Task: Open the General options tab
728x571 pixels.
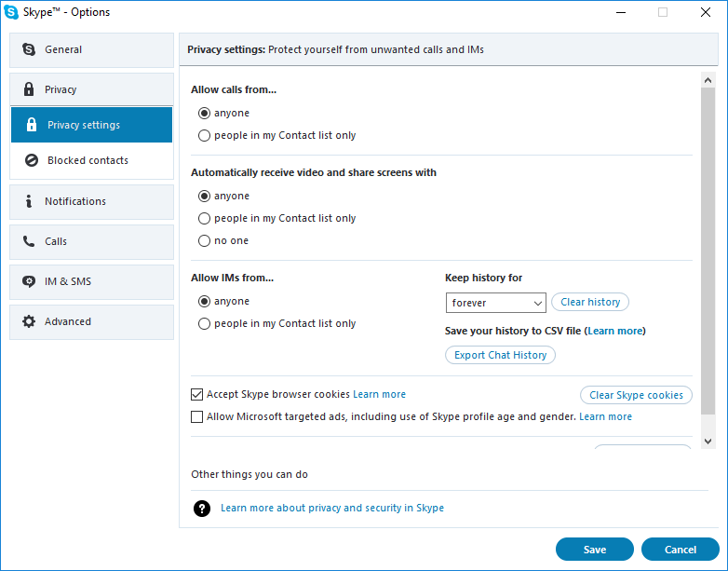Action: [x=92, y=49]
